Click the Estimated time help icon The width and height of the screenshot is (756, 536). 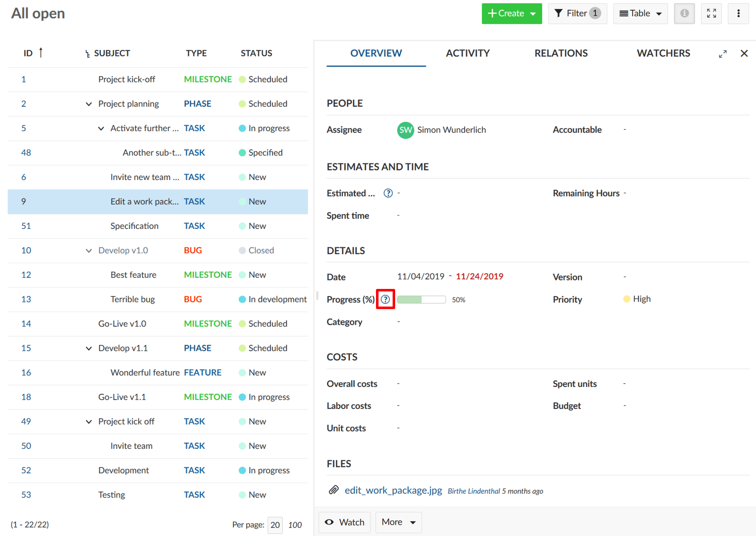(x=388, y=193)
